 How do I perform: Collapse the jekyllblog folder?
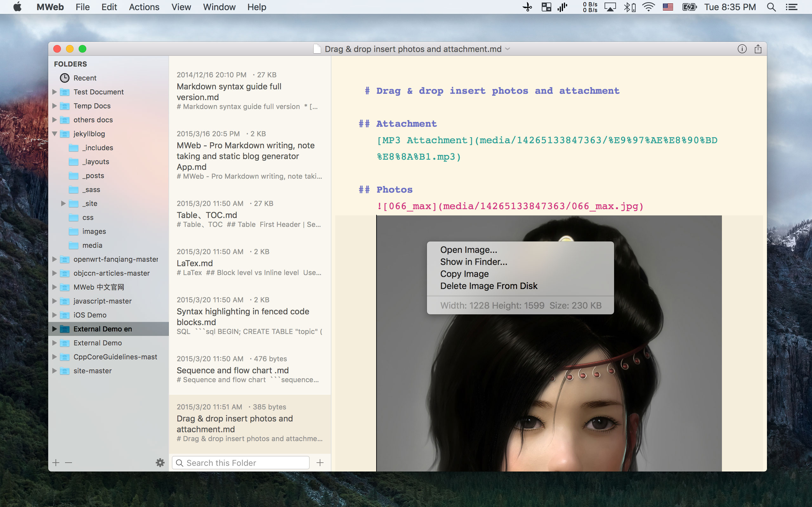coord(54,134)
